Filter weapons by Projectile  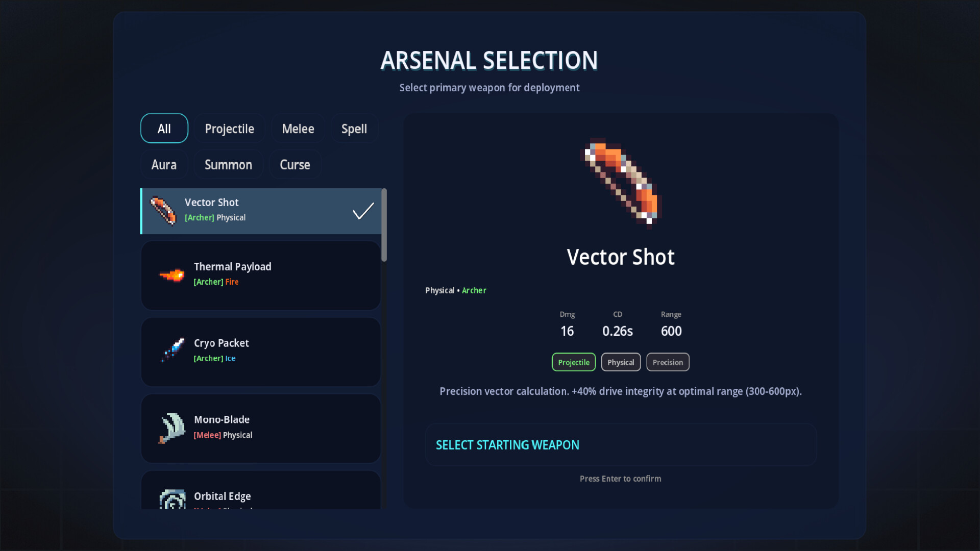(x=229, y=129)
